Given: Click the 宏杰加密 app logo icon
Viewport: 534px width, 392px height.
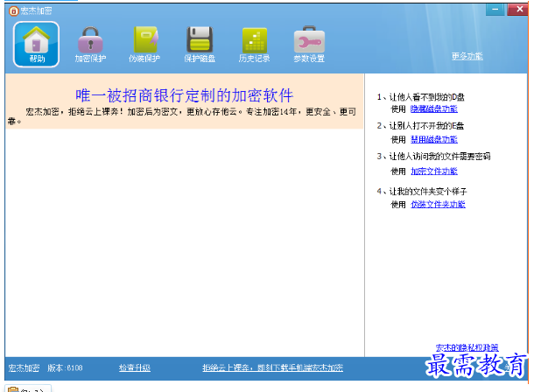Looking at the screenshot, I should pos(13,11).
